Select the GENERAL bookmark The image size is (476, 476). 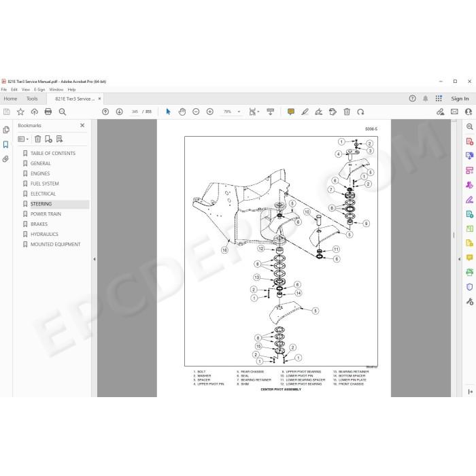[40, 163]
